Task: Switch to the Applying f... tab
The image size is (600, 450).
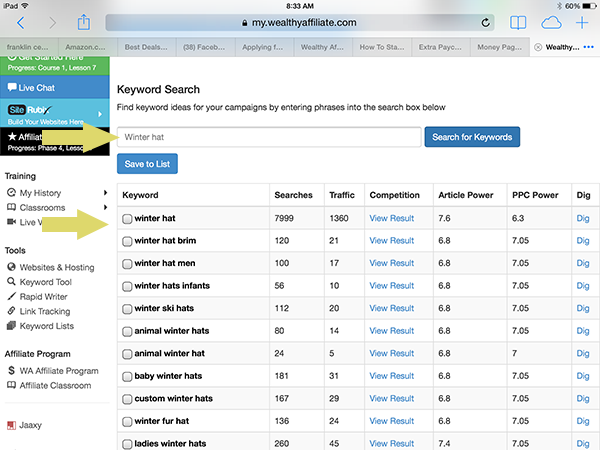Action: (x=264, y=47)
